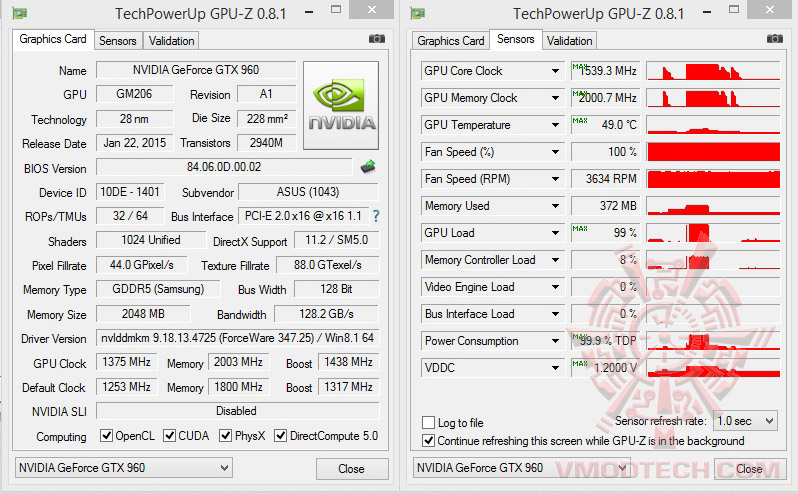
Task: Toggle the OpenCL checkbox
Action: pyautogui.click(x=106, y=435)
